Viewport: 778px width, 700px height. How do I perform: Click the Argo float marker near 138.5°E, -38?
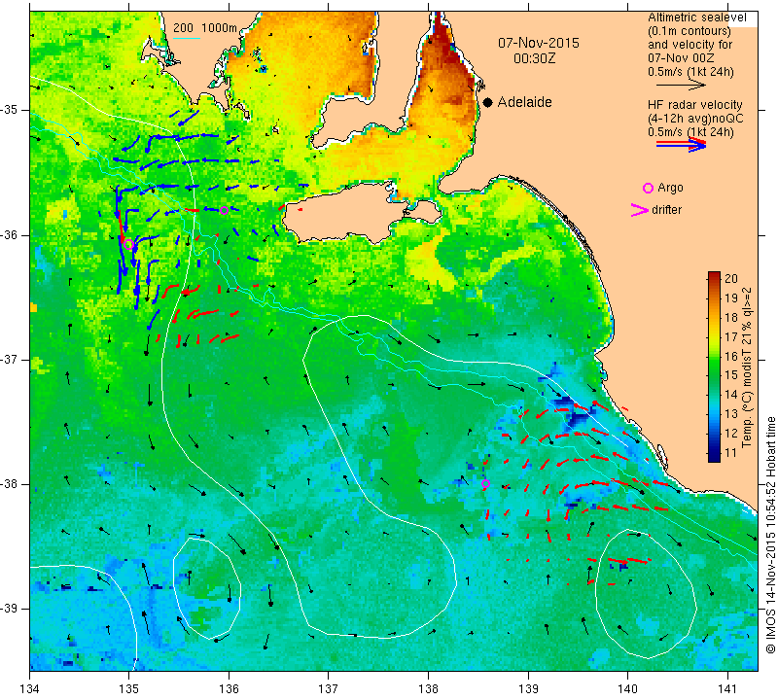coord(485,484)
